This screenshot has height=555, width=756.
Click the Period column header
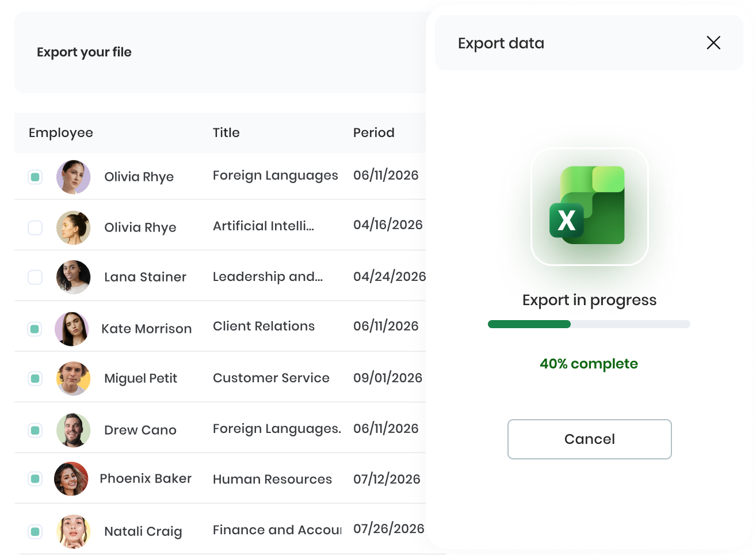click(374, 132)
